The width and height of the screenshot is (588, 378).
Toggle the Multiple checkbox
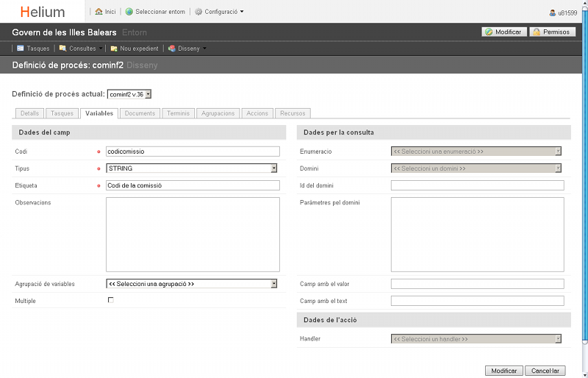(x=111, y=300)
